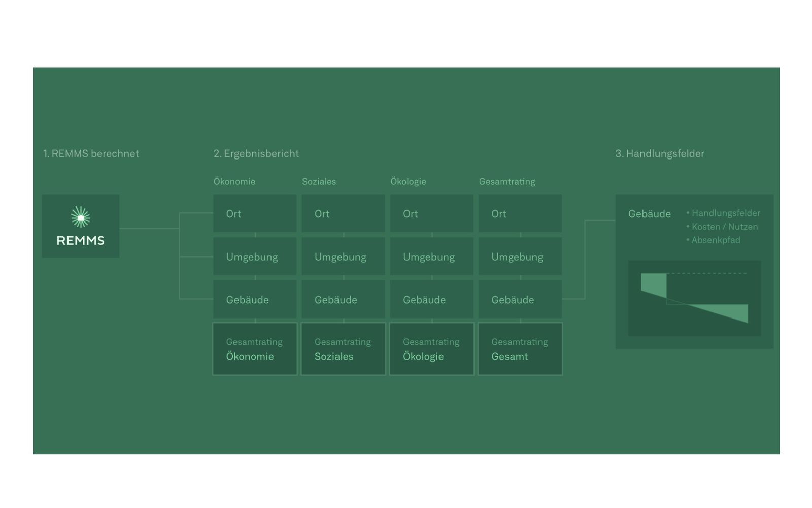The height and width of the screenshot is (508, 812).
Task: Open the Ort box in Gesamtrating column
Action: [520, 214]
